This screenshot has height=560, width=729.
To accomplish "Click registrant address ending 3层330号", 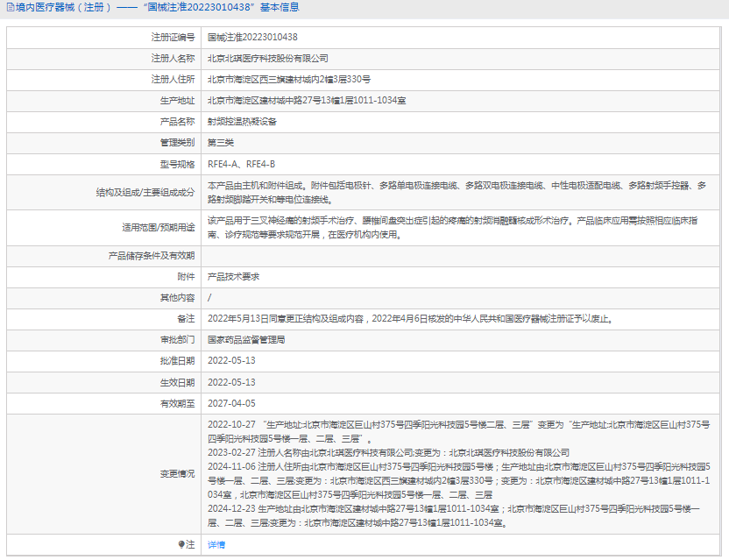I will [x=289, y=80].
